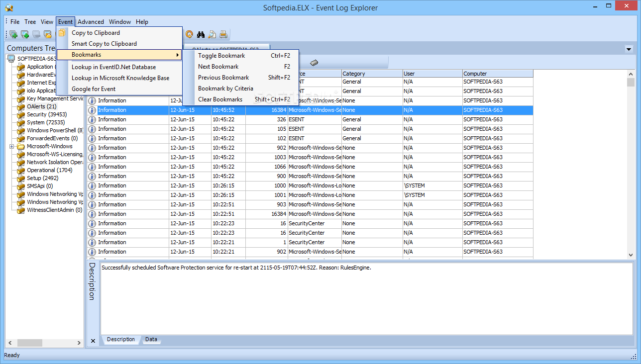Viewport: 641px width, 364px height.
Task: Close the Description panel with the x button
Action: (x=93, y=341)
